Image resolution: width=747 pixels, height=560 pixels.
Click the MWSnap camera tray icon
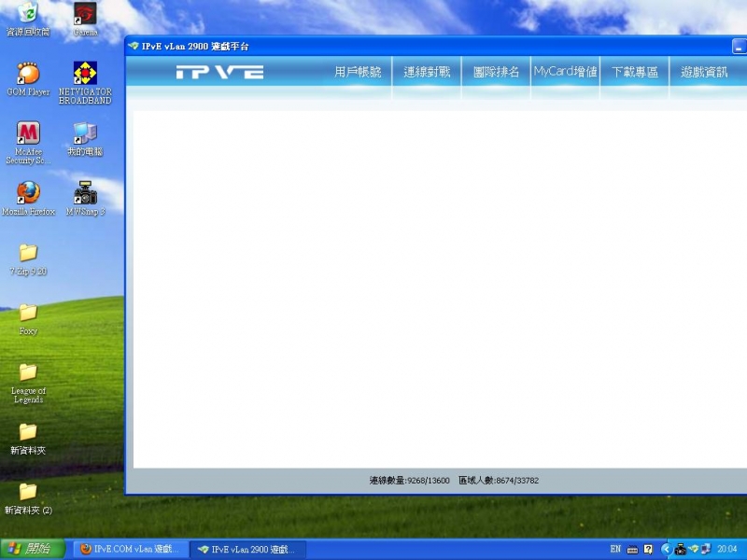tap(681, 550)
